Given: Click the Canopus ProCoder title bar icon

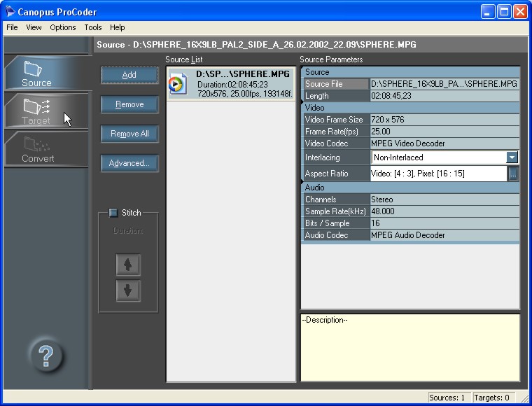Looking at the screenshot, I should pos(10,11).
